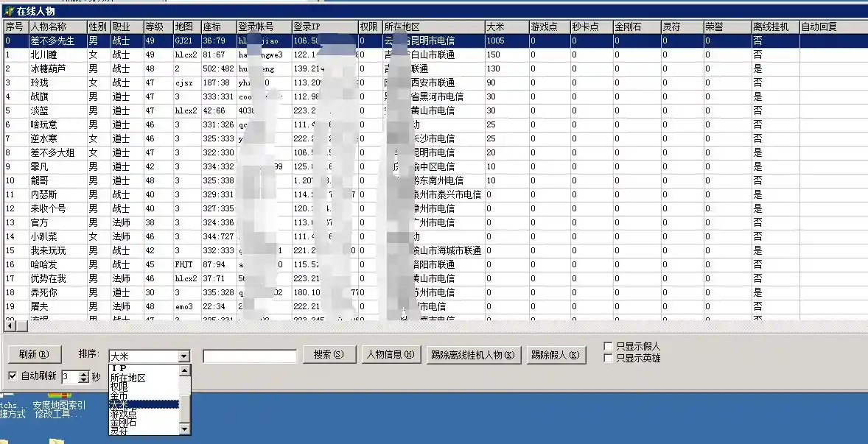The height and width of the screenshot is (444, 868).
Task: Click the 刷新(R) button
Action: click(x=35, y=354)
